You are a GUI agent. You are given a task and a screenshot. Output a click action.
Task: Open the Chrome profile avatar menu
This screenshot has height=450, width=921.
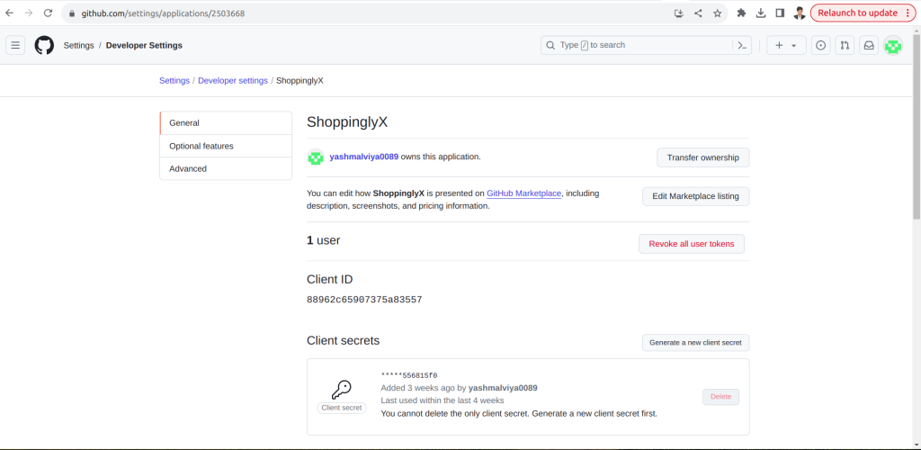[x=799, y=13]
